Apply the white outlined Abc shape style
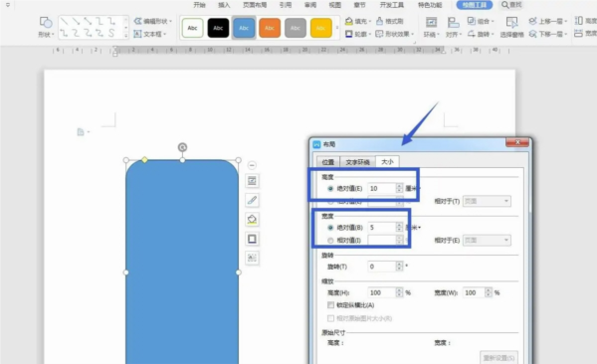The width and height of the screenshot is (597, 364). (x=192, y=28)
